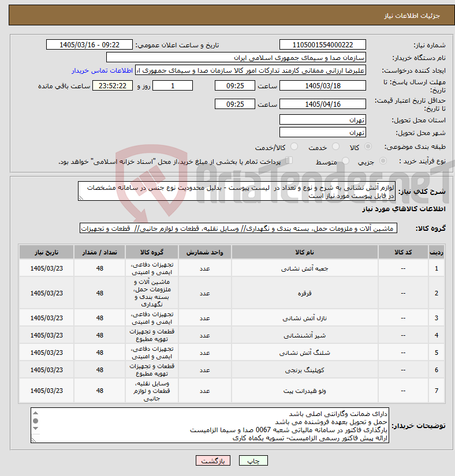Click the need number field 1105001554000222

323,45
